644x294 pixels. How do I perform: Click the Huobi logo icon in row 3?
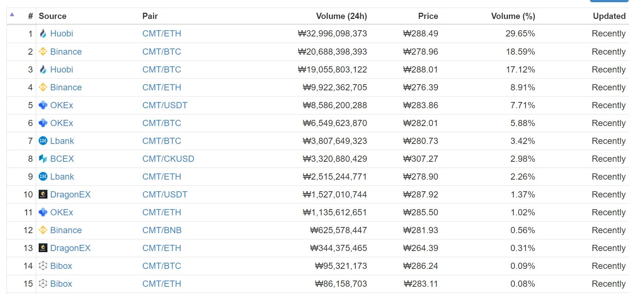tap(43, 69)
